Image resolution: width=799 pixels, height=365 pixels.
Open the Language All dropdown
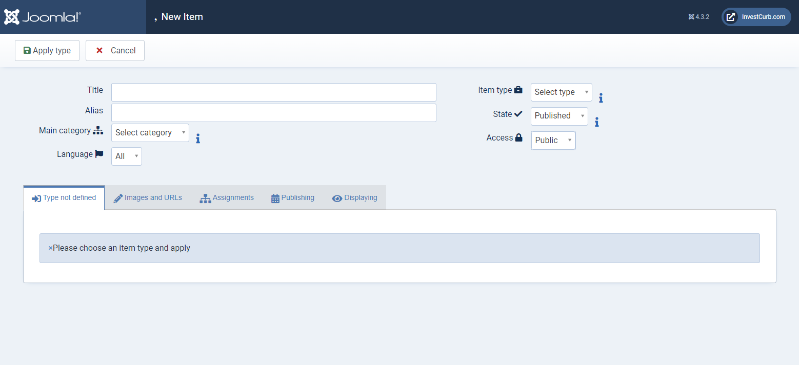(126, 157)
